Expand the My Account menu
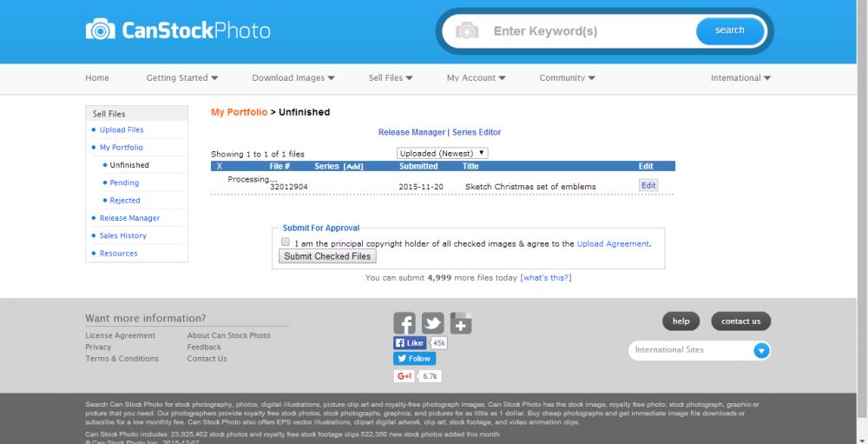This screenshot has width=868, height=444. 476,78
